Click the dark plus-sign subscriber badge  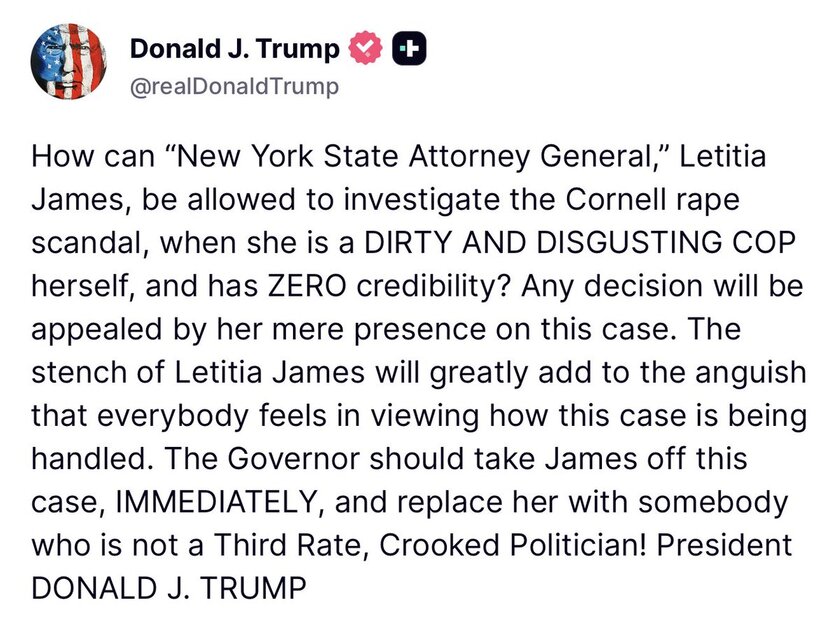(409, 49)
